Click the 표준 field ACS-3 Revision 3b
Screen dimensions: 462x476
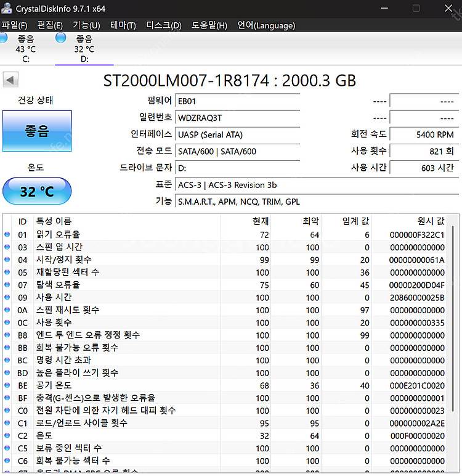(317, 184)
